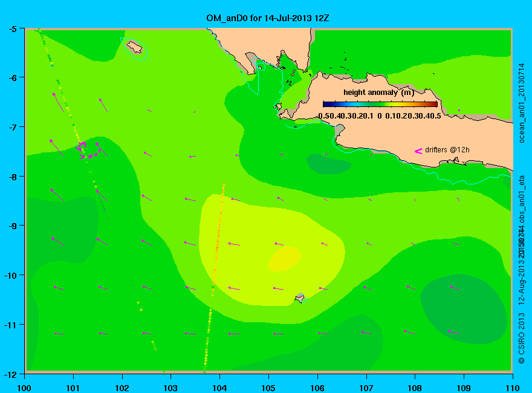Click the longitude label '101'
532x393 pixels.
[x=73, y=388]
